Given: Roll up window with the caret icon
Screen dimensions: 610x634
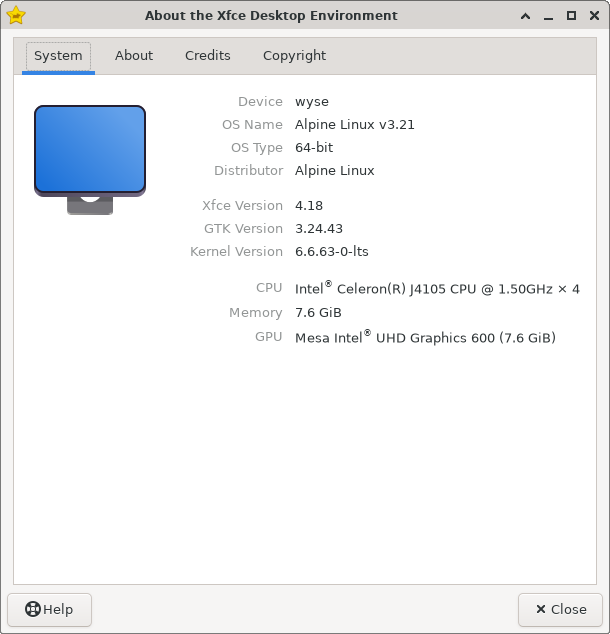Looking at the screenshot, I should 526,16.
